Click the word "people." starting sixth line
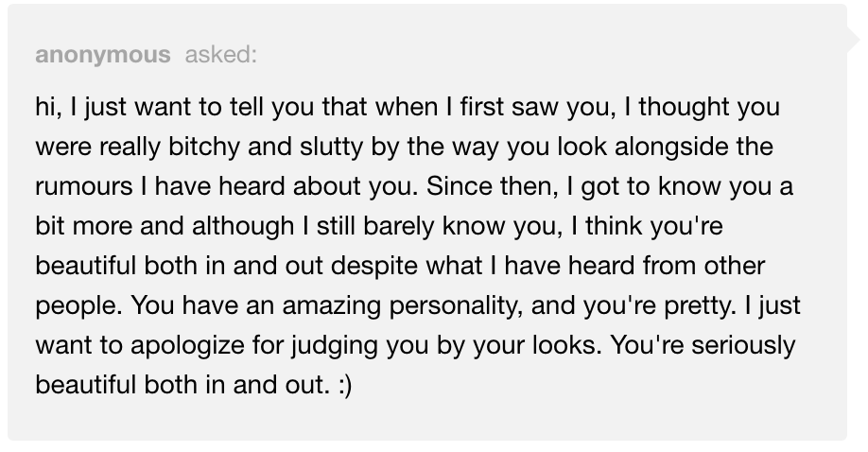Screen dimensions: 868x452 [78, 305]
